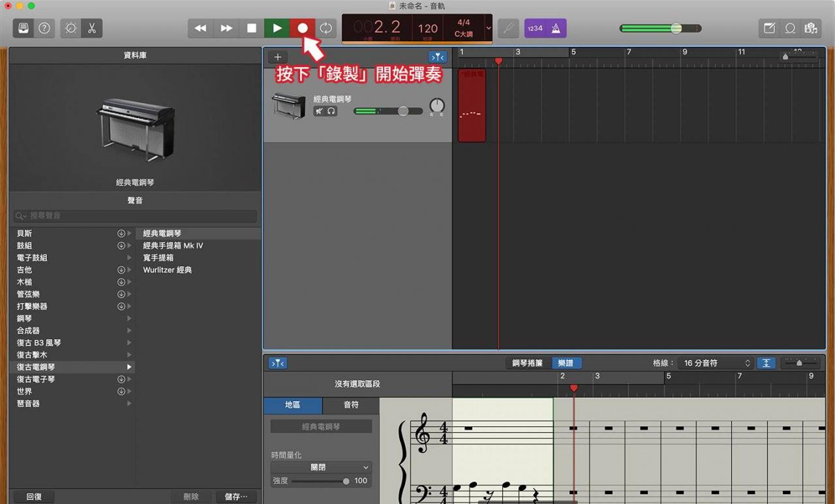Image resolution: width=835 pixels, height=504 pixels.
Task: Toggle the editor vertical auto-zoom button
Action: tap(766, 363)
